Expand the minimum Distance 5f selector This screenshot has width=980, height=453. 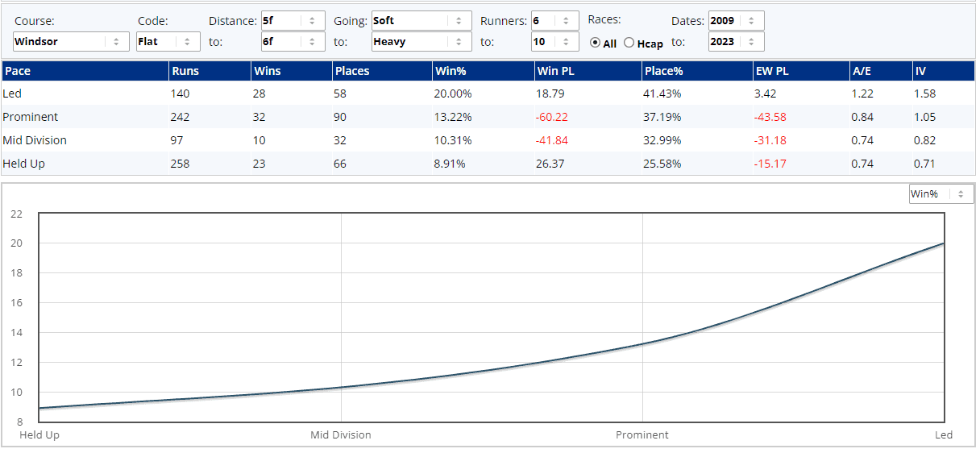[293, 21]
